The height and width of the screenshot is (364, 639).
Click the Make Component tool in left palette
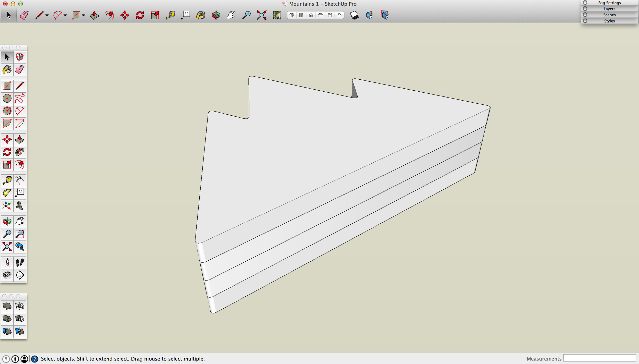tap(20, 57)
